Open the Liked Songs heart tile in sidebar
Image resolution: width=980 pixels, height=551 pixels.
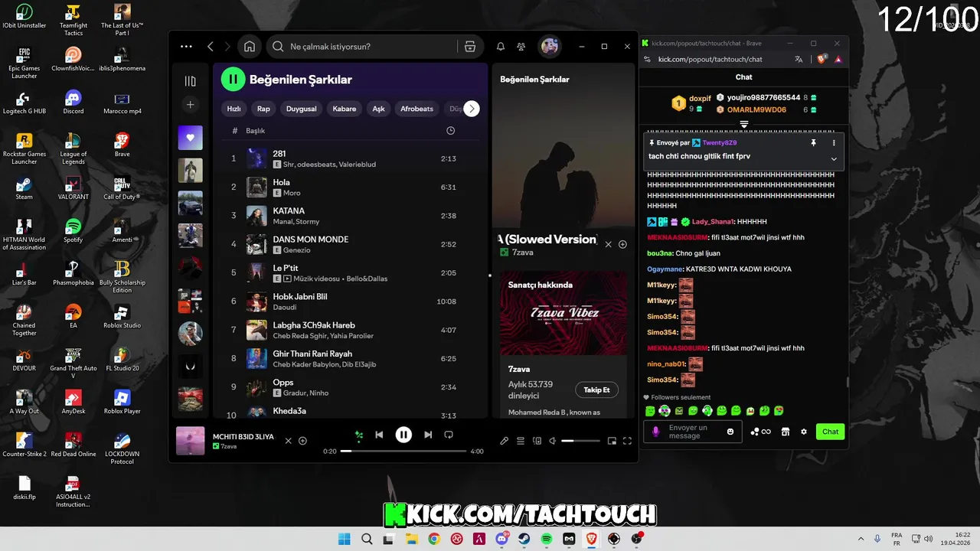pyautogui.click(x=191, y=138)
